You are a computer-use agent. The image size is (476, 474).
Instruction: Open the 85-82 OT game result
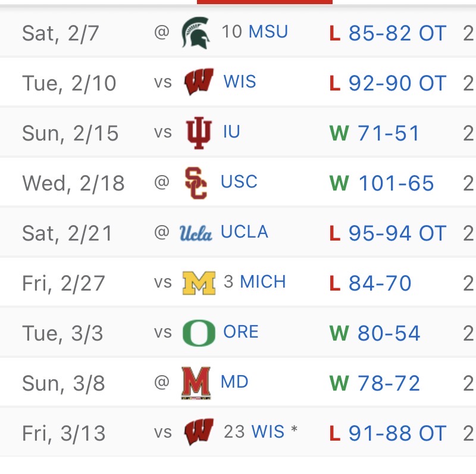click(397, 33)
